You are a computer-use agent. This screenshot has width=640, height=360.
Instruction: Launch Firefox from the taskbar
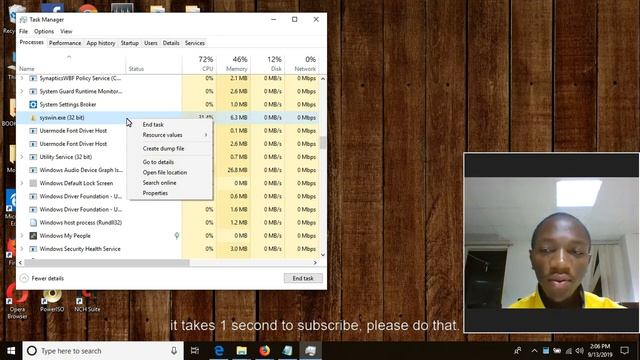[x=264, y=351]
